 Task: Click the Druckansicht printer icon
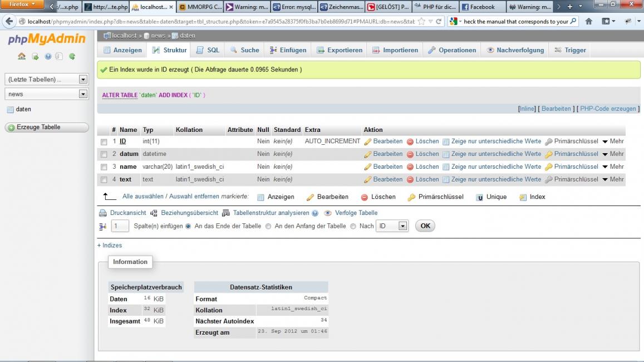[102, 213]
